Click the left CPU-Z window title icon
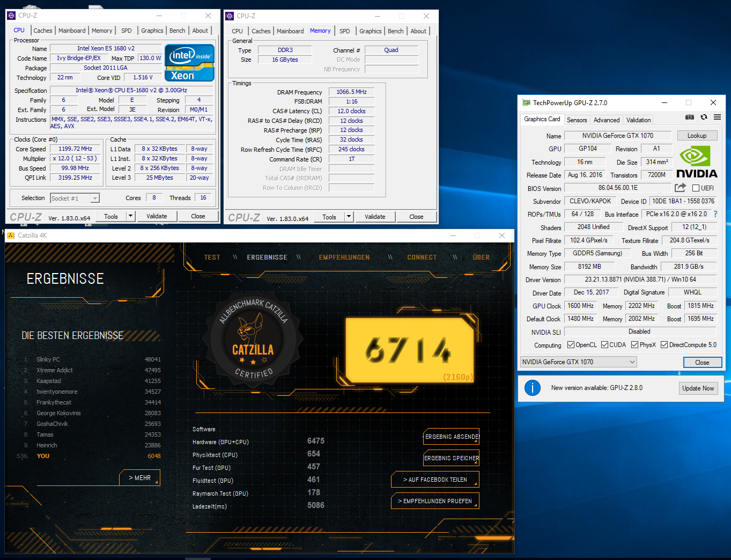The image size is (731, 560). 11,16
